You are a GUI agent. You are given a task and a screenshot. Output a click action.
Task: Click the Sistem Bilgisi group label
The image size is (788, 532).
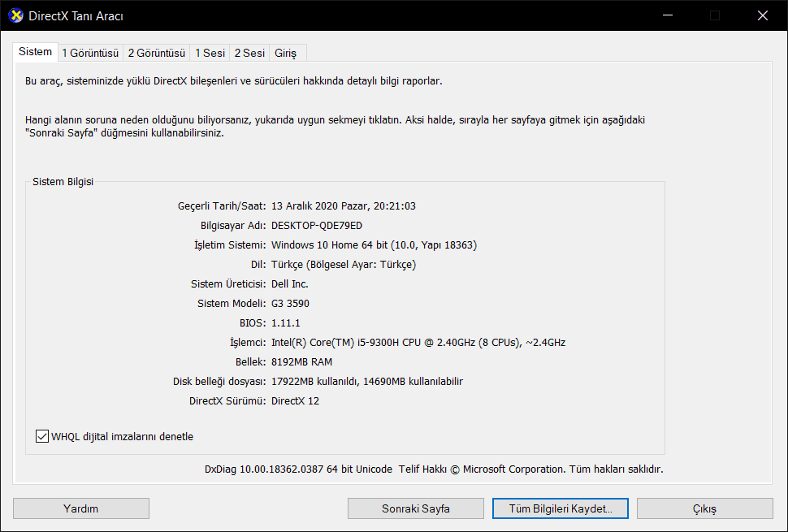tap(63, 182)
